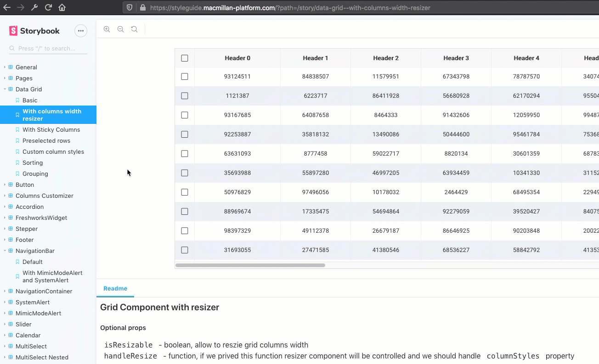Click the grid horizontal scrollbar thumb
Screen dimensions: 599x364
pos(250,265)
